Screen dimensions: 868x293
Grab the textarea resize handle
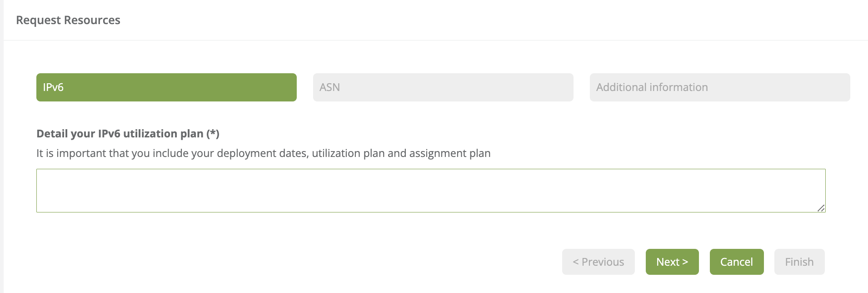coord(821,208)
